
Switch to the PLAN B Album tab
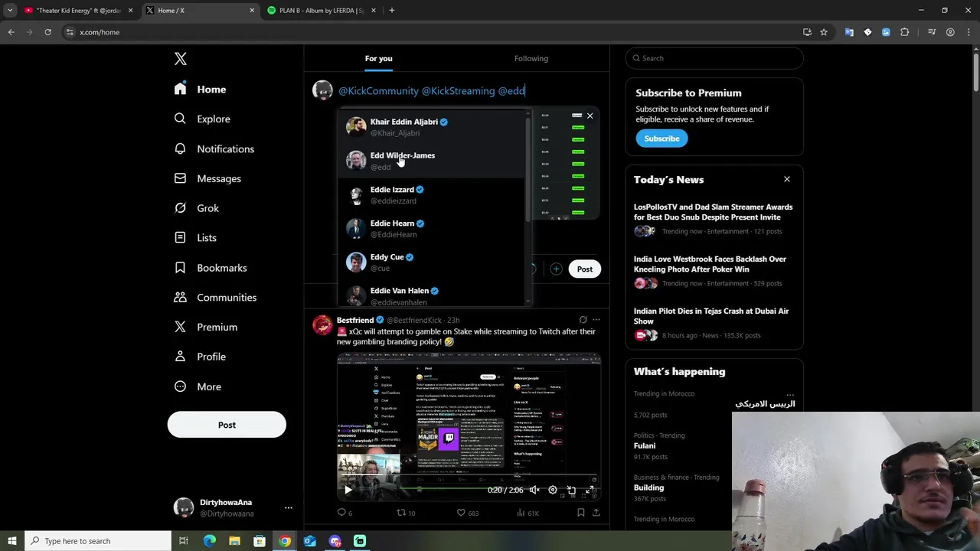pos(322,11)
